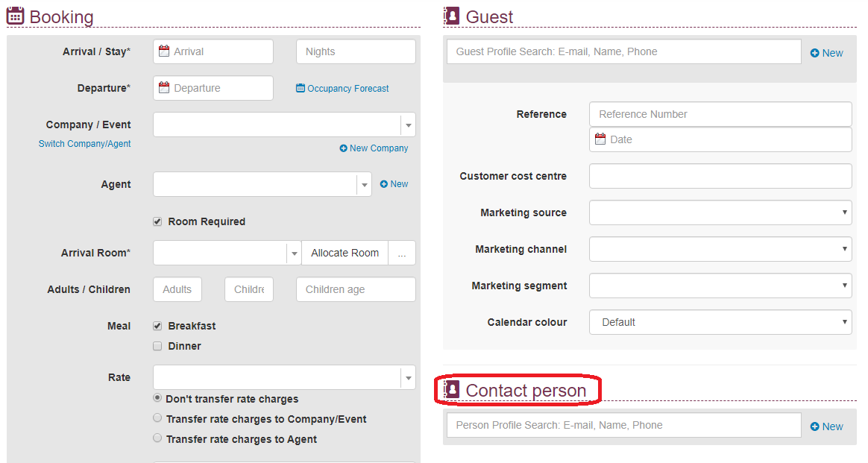Select Transfer rate charges to Agent
This screenshot has height=463, width=868.
157,438
